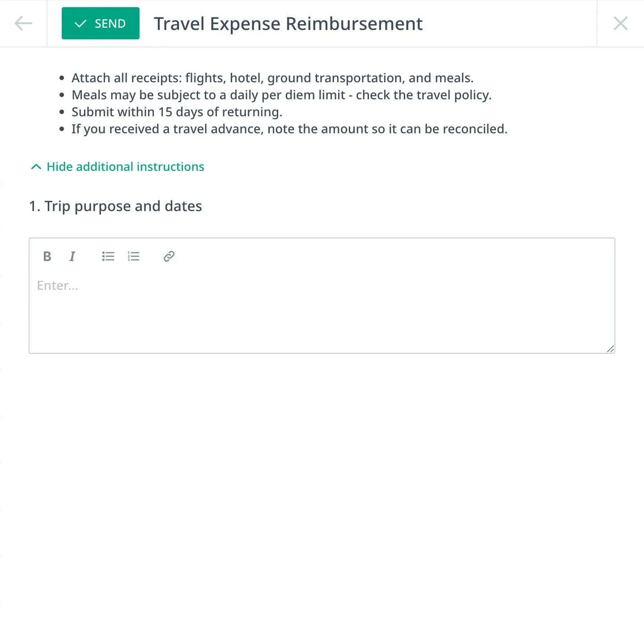Send the Travel Expense Reimbursement form
The height and width of the screenshot is (644, 644).
click(101, 23)
